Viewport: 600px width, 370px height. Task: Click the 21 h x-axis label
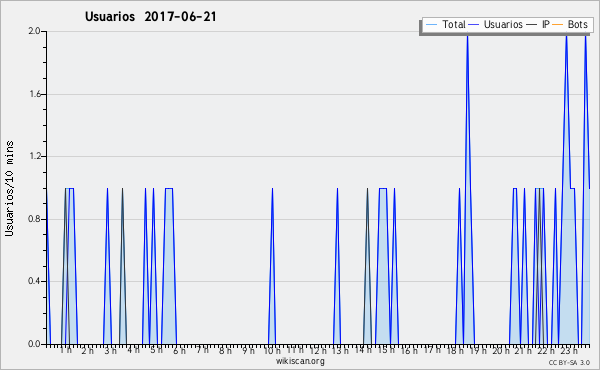click(x=523, y=350)
